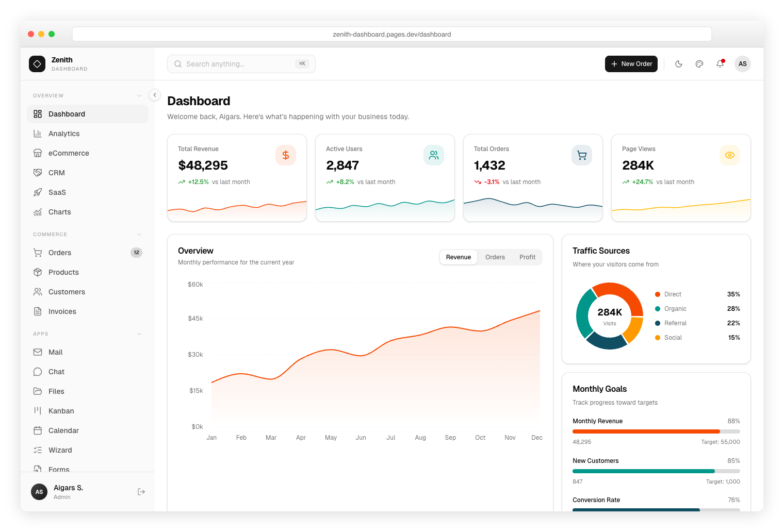The height and width of the screenshot is (532, 784).
Task: Switch to the Profit tab
Action: (527, 257)
